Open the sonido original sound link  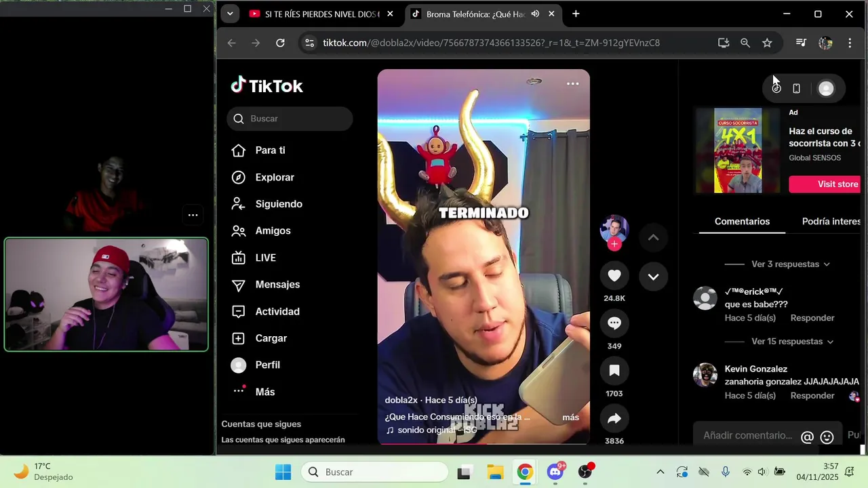pos(431,430)
